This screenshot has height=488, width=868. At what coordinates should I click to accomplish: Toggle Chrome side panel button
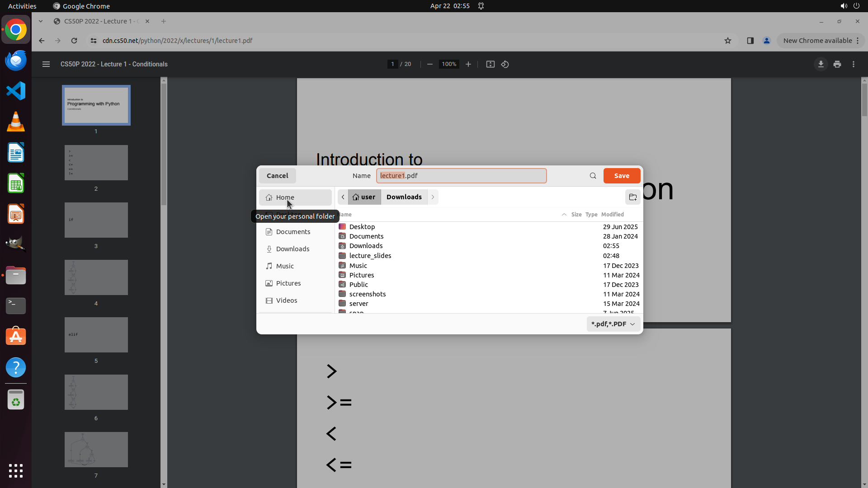(750, 41)
